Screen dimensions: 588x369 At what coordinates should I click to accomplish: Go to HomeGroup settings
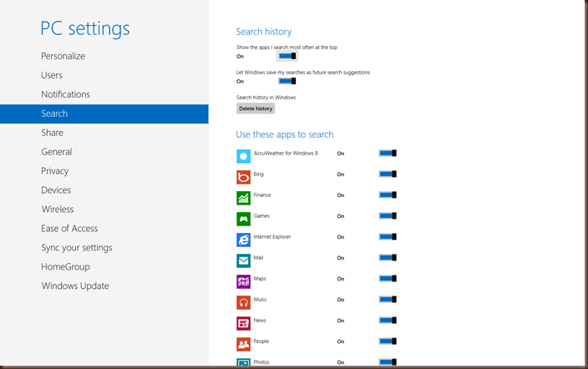point(65,267)
